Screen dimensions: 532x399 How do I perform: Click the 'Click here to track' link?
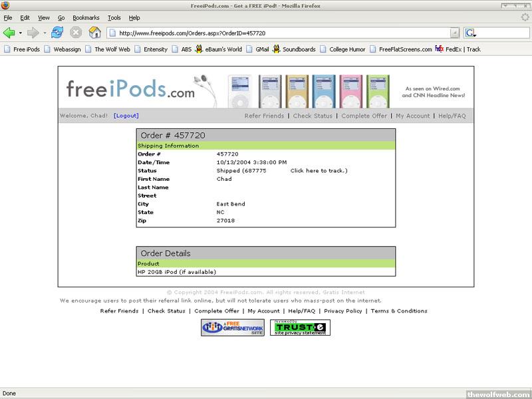[319, 171]
